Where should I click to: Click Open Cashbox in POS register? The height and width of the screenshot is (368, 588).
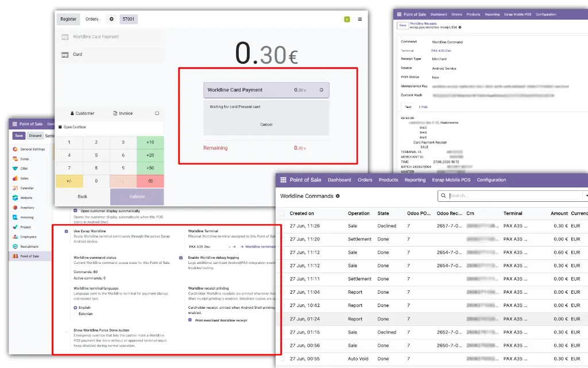point(72,127)
